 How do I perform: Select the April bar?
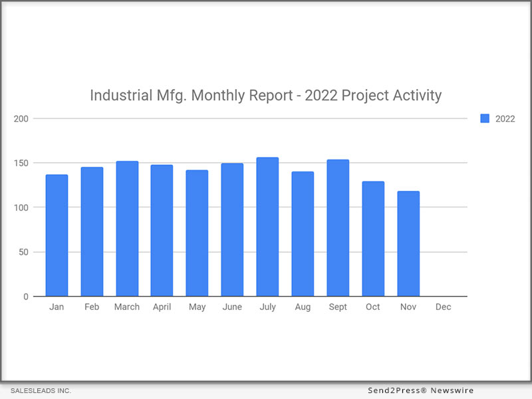tap(162, 230)
